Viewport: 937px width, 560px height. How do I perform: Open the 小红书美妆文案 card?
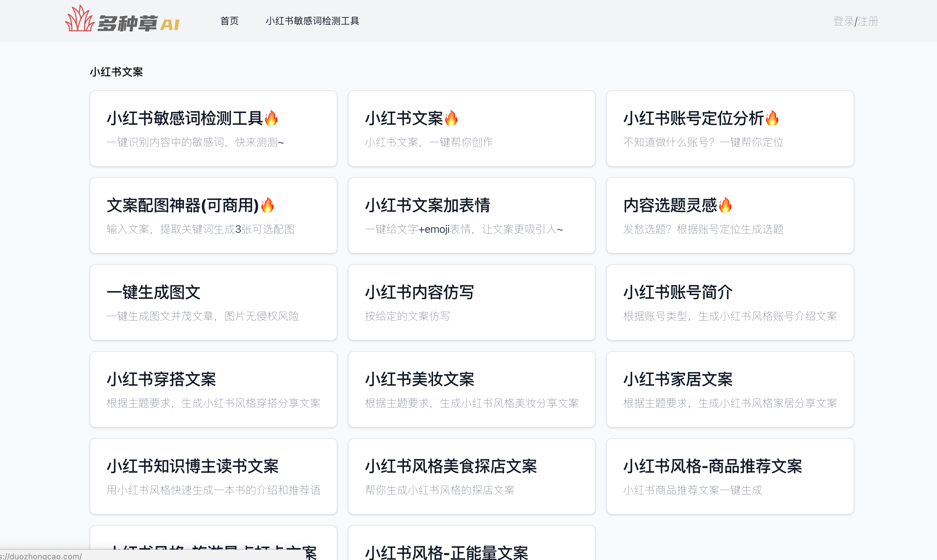point(472,389)
